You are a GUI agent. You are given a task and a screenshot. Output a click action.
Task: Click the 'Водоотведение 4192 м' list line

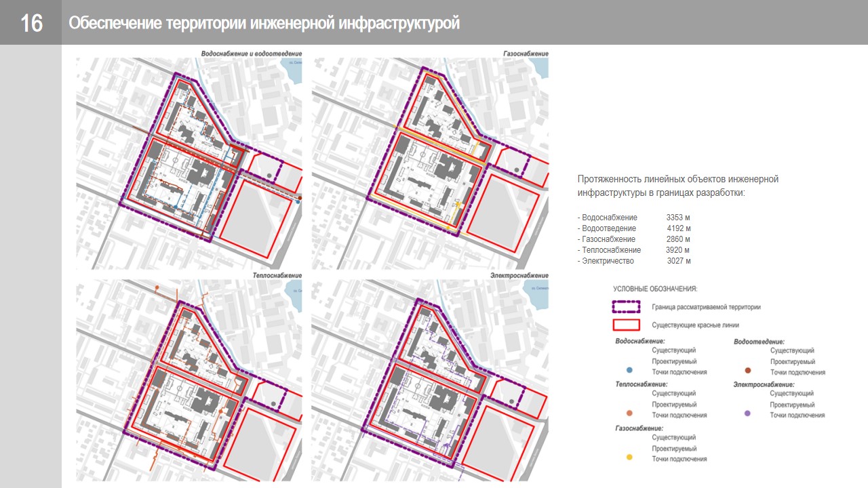tap(633, 228)
